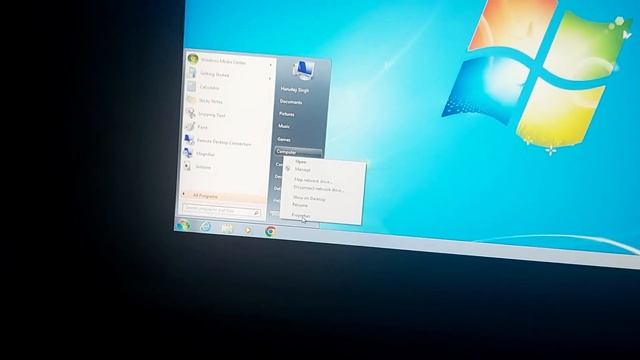Open Documents from Start menu

coord(291,102)
